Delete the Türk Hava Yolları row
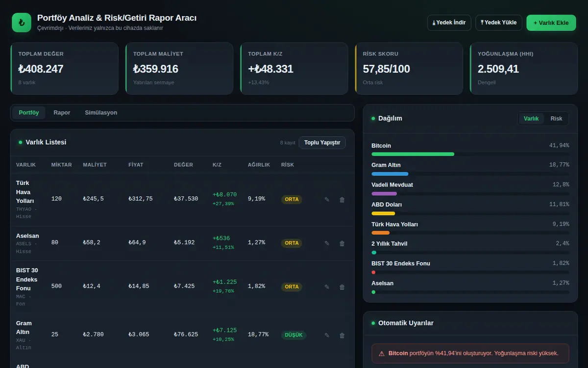 click(x=342, y=200)
